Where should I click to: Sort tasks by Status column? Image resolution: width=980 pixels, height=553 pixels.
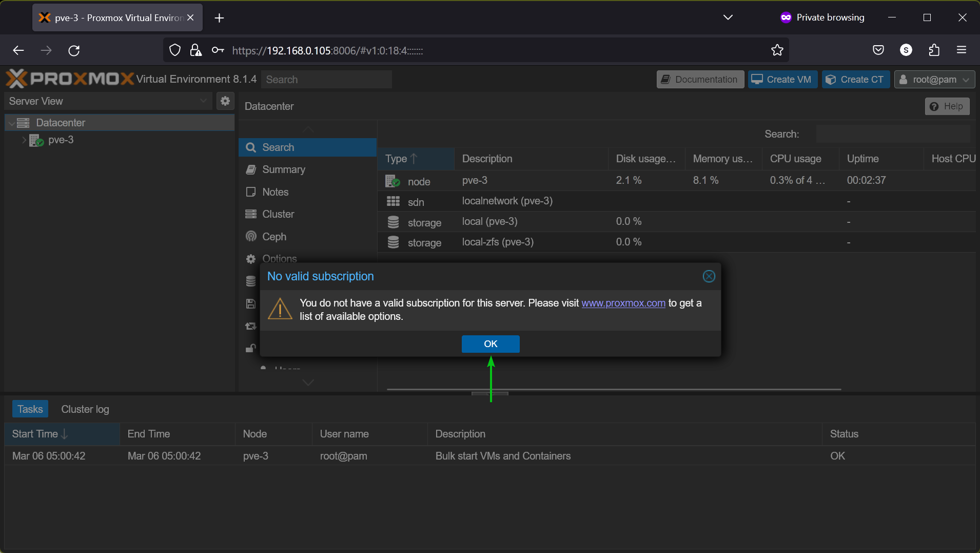(x=898, y=434)
